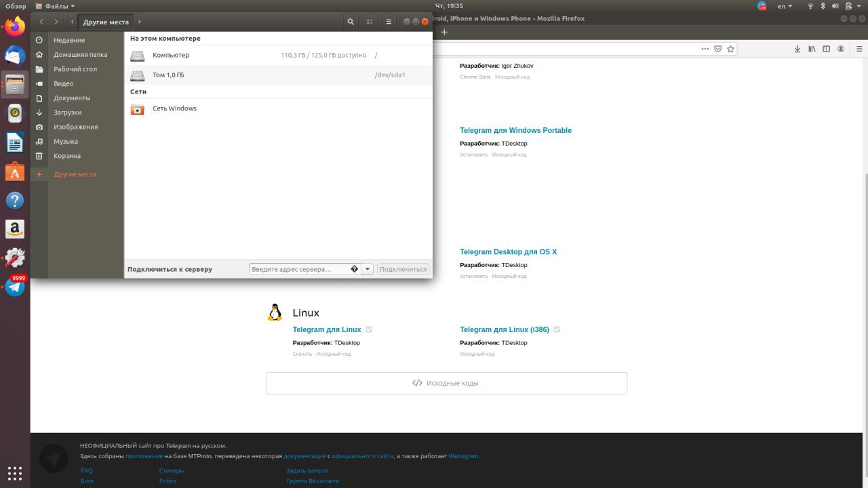Open Документы folder in sidebar

(77, 98)
